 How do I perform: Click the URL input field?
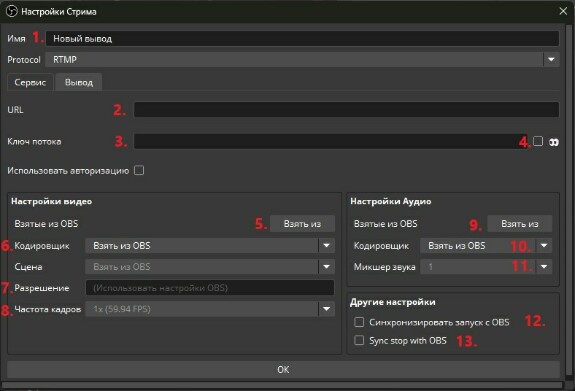tap(346, 110)
